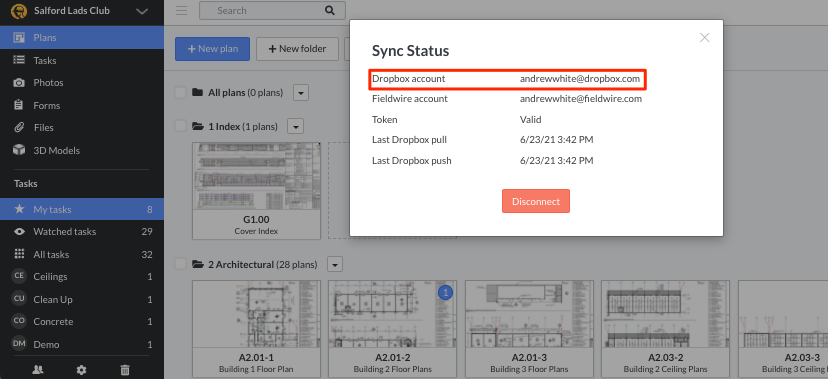Click the 2 Architectural open folder icon

tap(198, 264)
